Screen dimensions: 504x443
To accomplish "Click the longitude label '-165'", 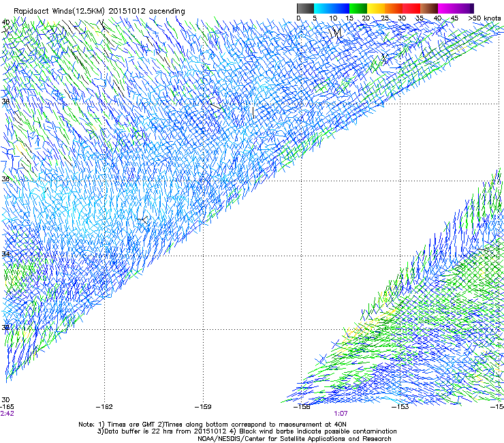I will pos(7,407).
